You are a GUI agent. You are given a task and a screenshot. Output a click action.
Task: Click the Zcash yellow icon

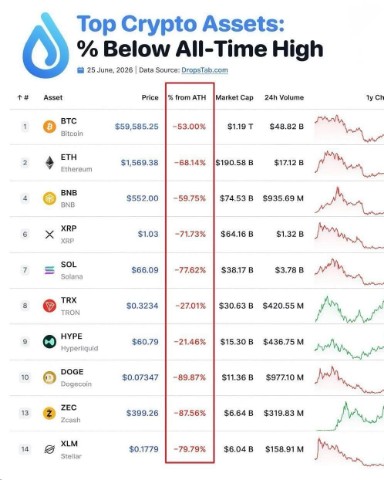coord(49,413)
